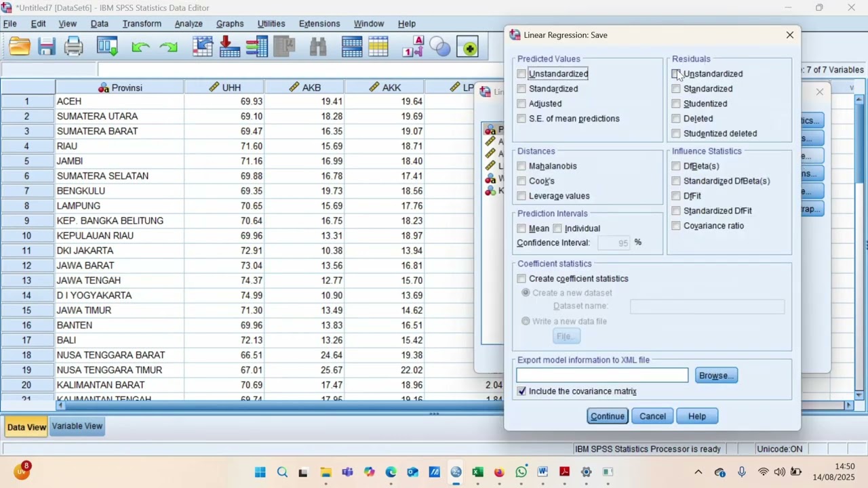Open the Extensions menu
The width and height of the screenshot is (868, 488).
[319, 24]
